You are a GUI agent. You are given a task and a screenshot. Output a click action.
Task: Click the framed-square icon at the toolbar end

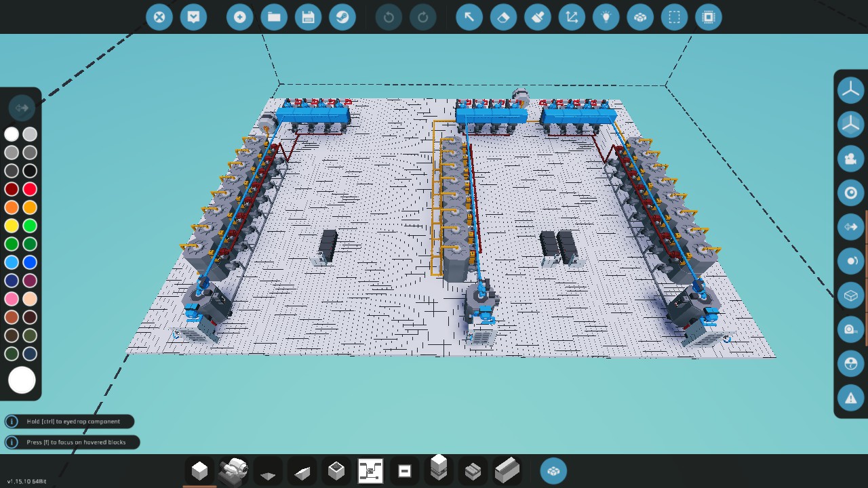(709, 17)
